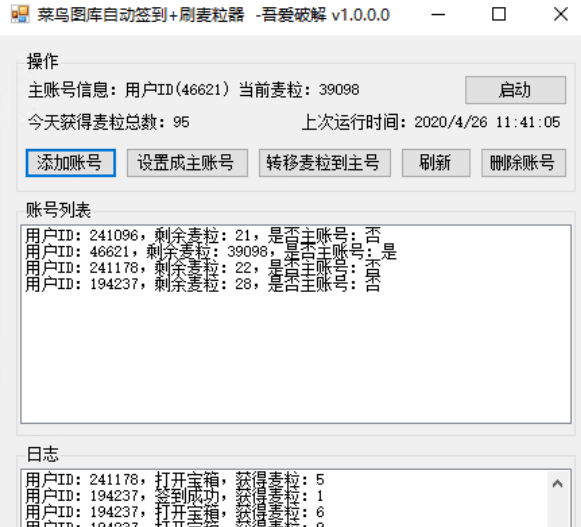
Task: Click empty area of account list box
Action: pyautogui.click(x=296, y=356)
